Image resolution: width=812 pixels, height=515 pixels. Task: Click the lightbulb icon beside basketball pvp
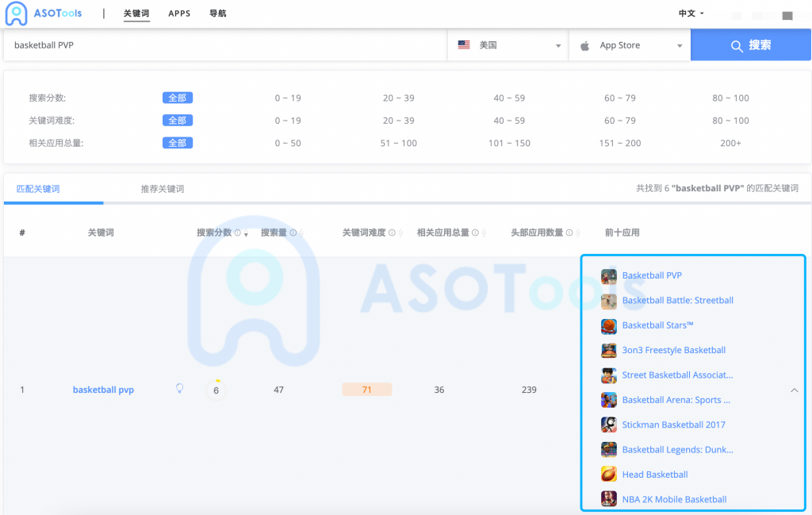(x=180, y=389)
